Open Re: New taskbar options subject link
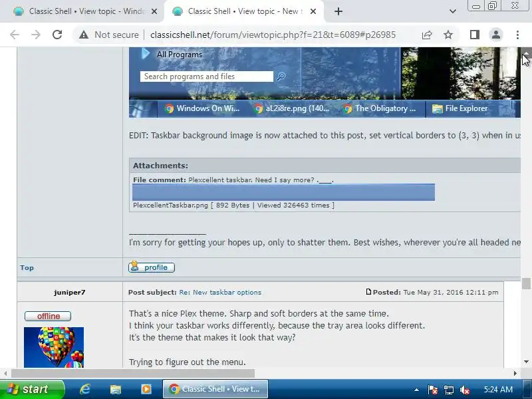 [220, 293]
